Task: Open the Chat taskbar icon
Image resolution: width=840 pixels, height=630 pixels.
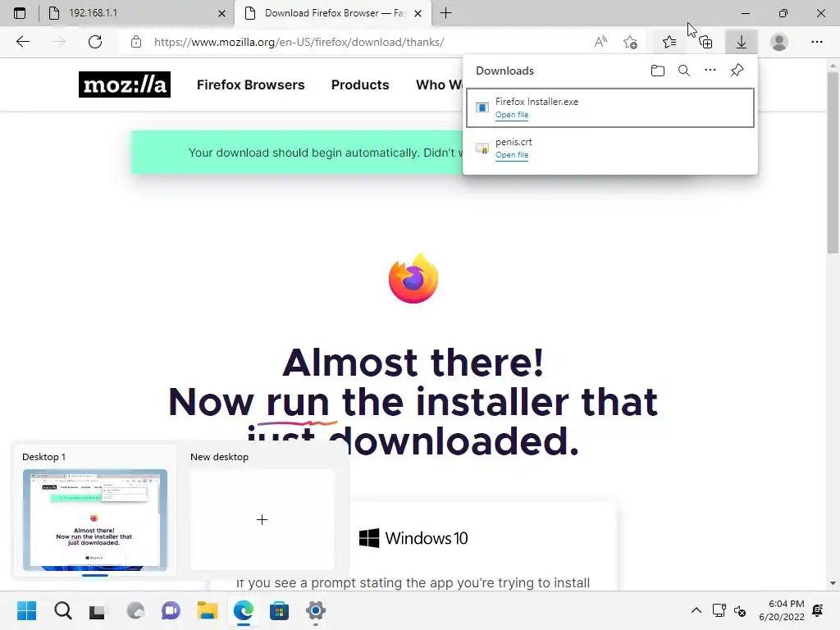Action: point(171,610)
